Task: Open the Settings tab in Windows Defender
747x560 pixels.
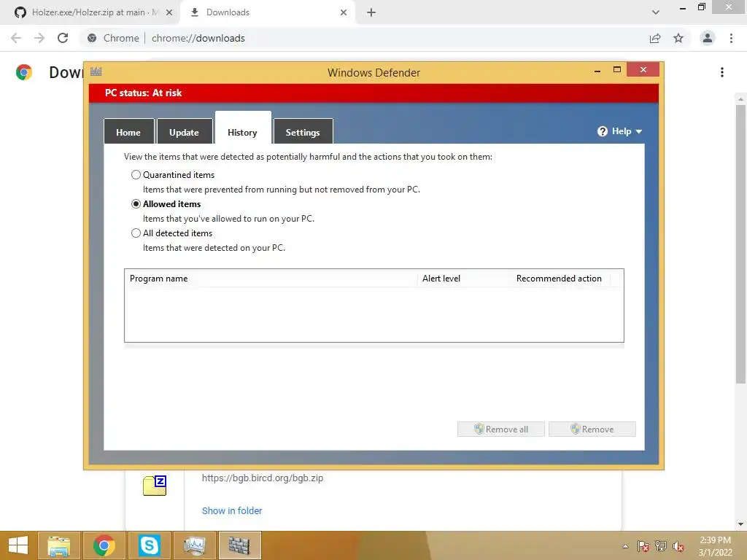Action: pos(303,132)
